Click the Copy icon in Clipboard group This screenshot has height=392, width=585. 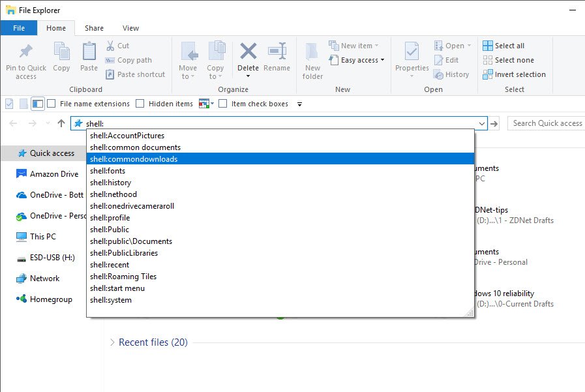pos(61,51)
